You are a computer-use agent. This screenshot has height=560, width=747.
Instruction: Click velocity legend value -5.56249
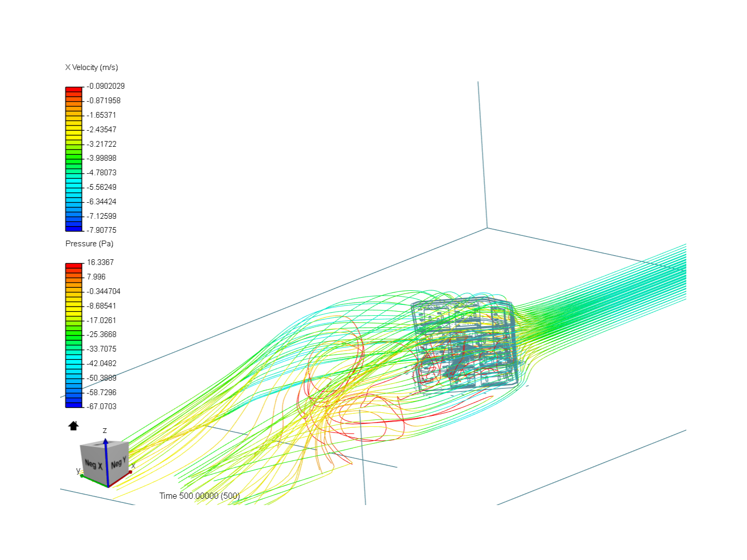pos(102,187)
